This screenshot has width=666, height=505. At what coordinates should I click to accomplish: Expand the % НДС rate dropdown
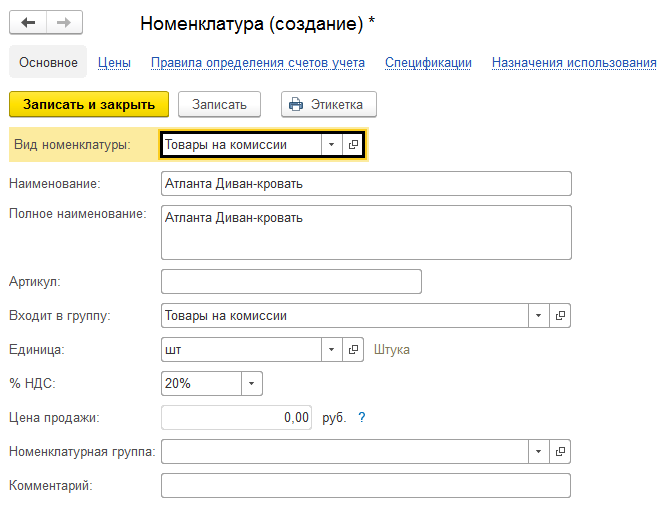[251, 384]
